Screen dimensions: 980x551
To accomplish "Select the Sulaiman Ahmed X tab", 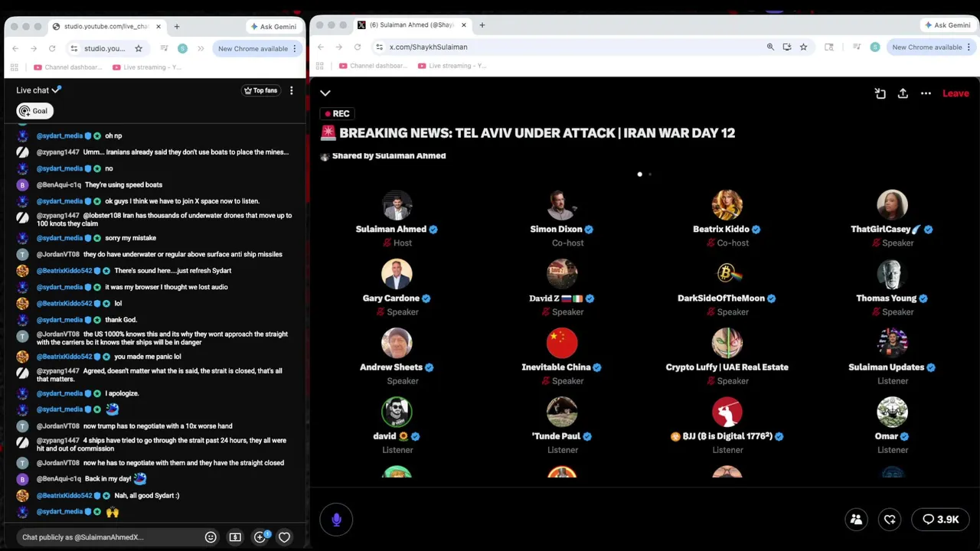I will 412,24.
